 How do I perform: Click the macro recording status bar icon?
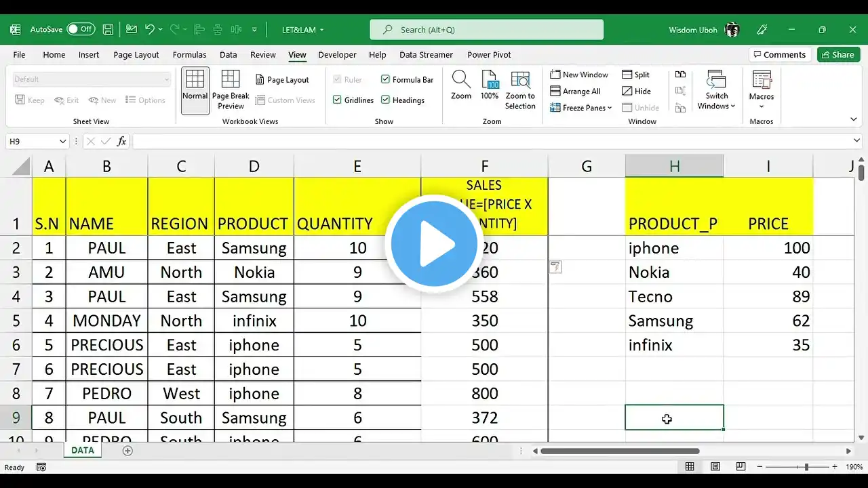[x=41, y=467]
